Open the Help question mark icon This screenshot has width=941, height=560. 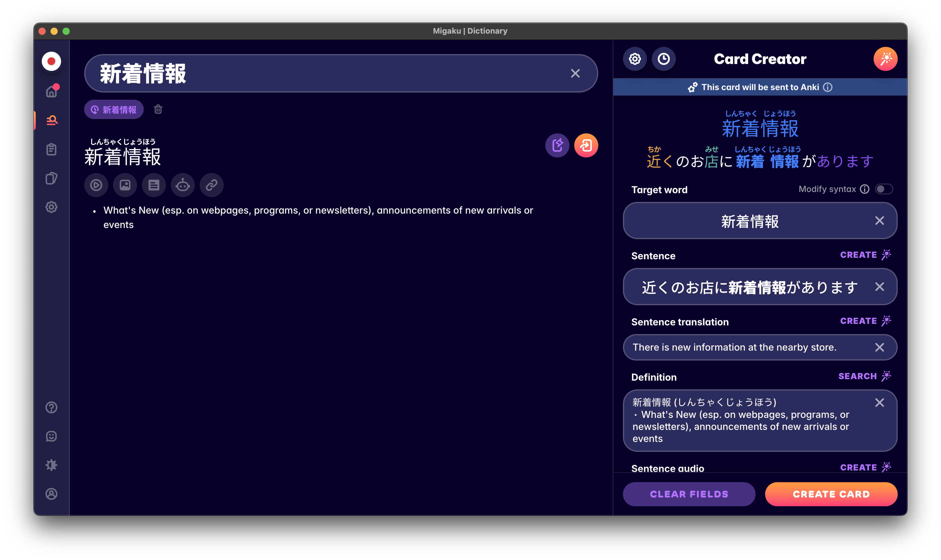[x=51, y=408]
